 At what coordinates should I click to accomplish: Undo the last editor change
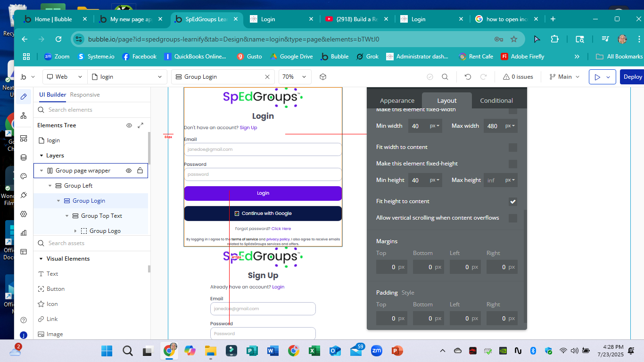[468, 77]
